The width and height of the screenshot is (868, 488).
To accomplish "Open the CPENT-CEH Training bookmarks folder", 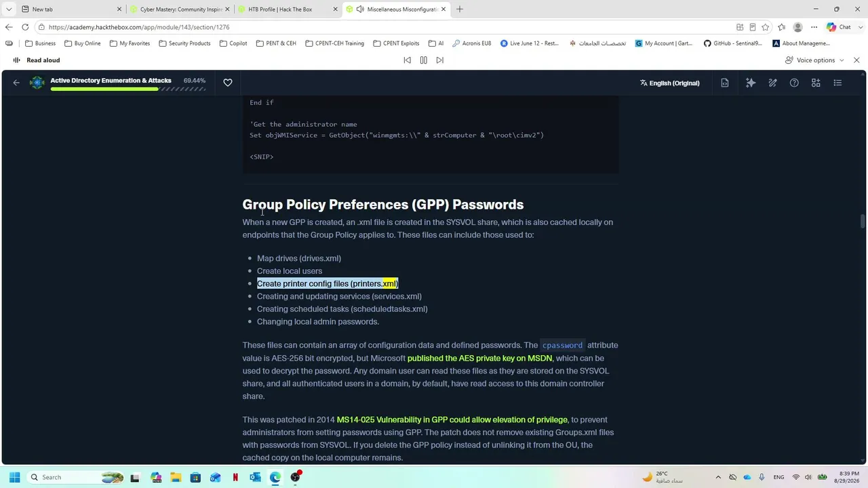I will [334, 43].
